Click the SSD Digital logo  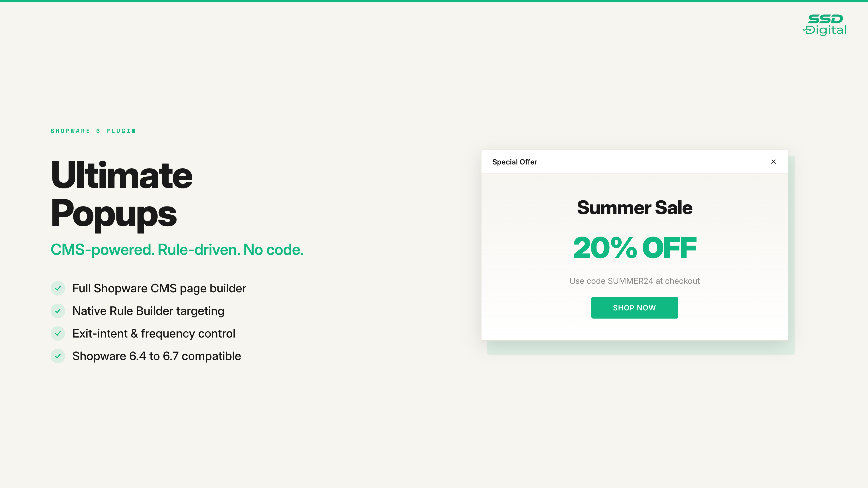(x=825, y=25)
